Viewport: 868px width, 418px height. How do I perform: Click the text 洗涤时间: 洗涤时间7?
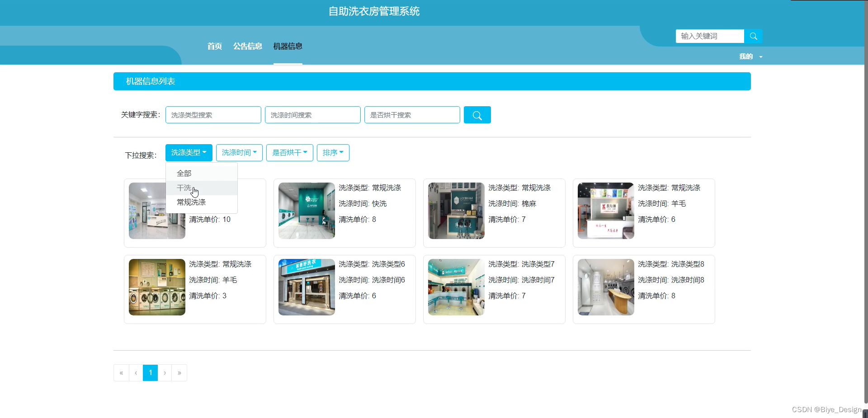521,280
